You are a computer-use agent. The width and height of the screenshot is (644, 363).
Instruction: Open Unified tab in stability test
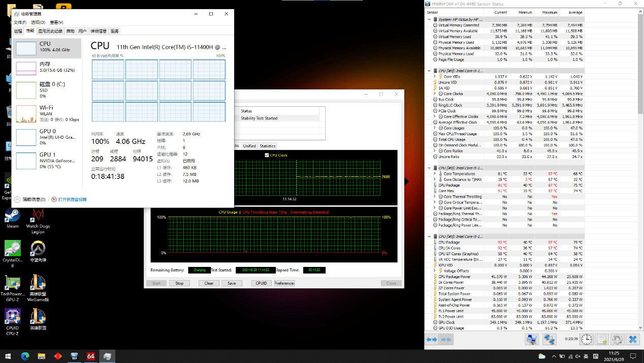[x=249, y=146]
